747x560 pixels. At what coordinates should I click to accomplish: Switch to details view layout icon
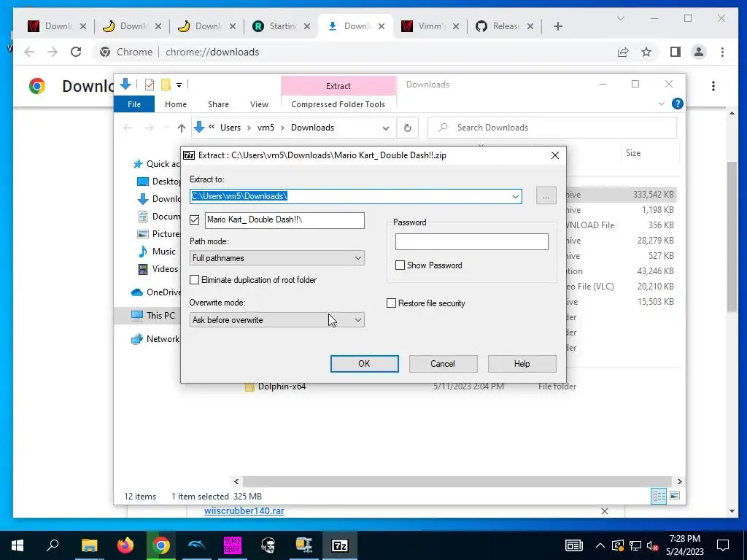click(x=659, y=496)
